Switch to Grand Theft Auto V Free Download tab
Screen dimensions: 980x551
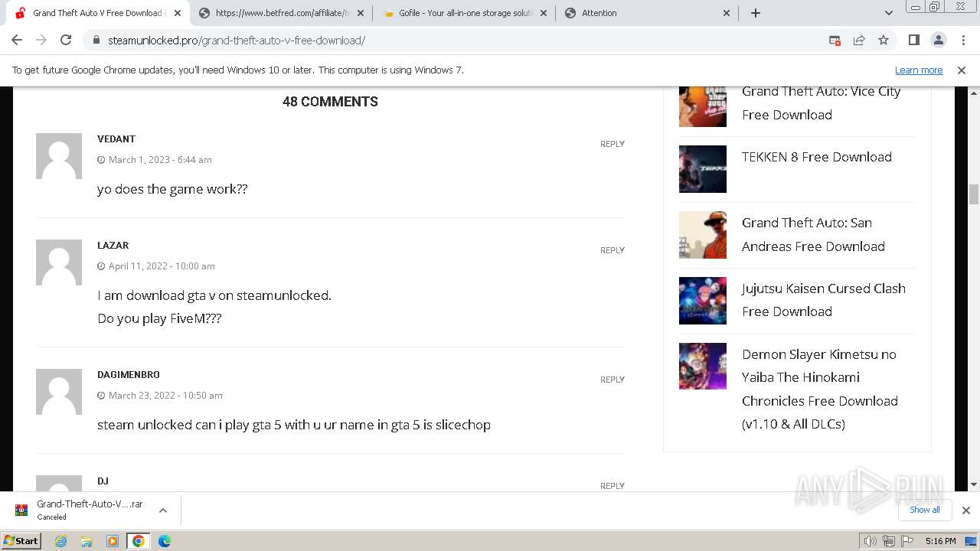(97, 13)
